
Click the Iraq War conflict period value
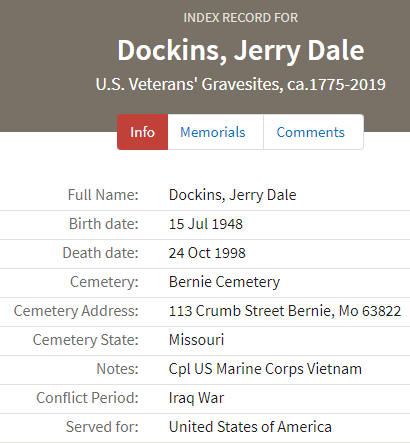pyautogui.click(x=196, y=398)
